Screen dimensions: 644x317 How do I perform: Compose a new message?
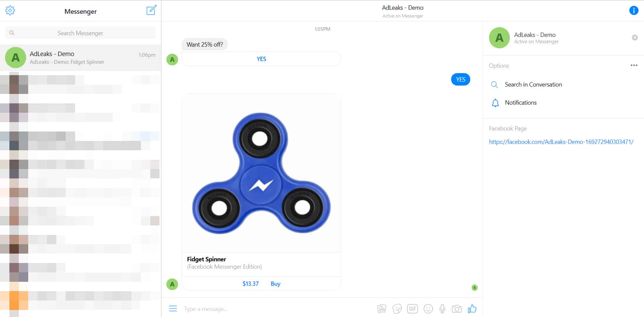151,10
